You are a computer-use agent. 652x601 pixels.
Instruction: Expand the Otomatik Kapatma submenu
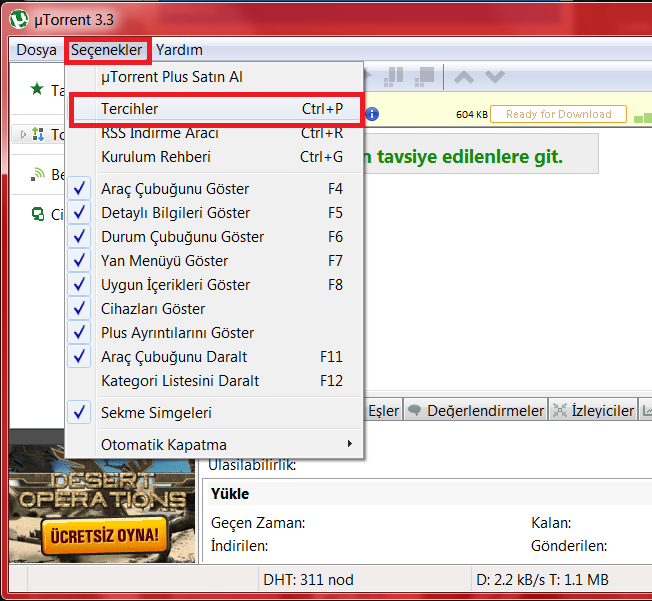215,445
